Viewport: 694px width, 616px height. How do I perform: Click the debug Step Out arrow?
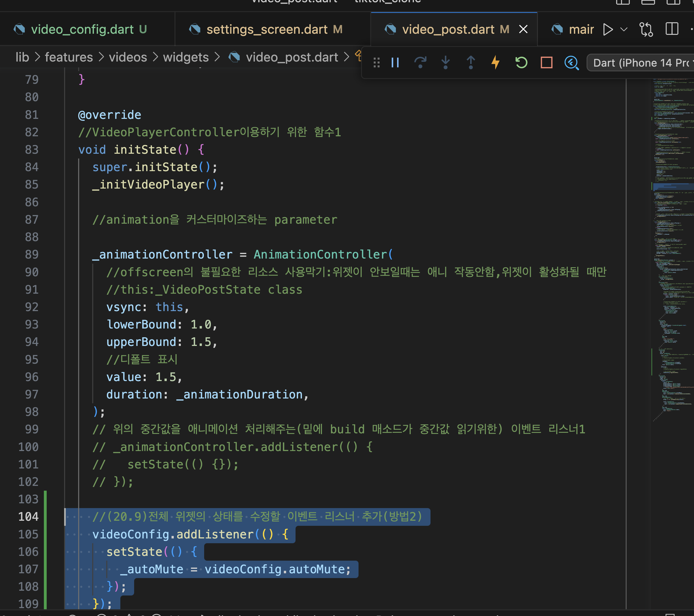471,63
